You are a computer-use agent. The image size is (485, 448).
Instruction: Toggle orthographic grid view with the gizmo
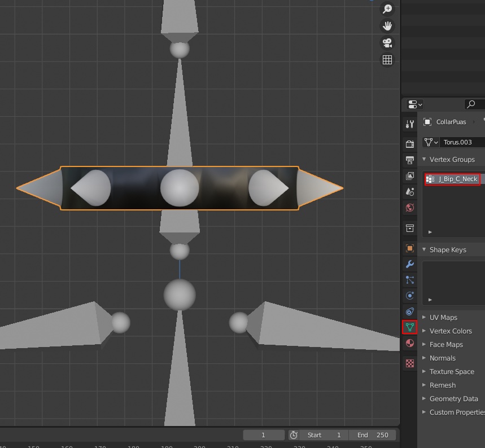387,59
